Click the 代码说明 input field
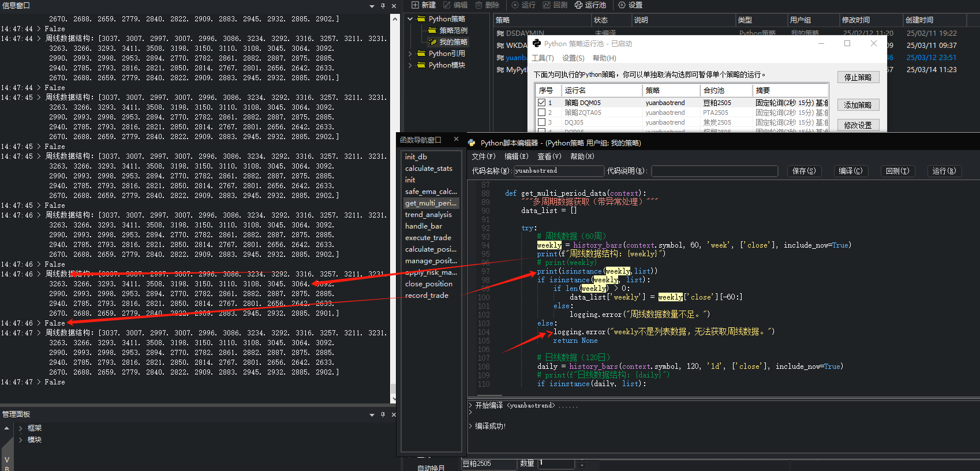The image size is (980, 471). pos(715,171)
